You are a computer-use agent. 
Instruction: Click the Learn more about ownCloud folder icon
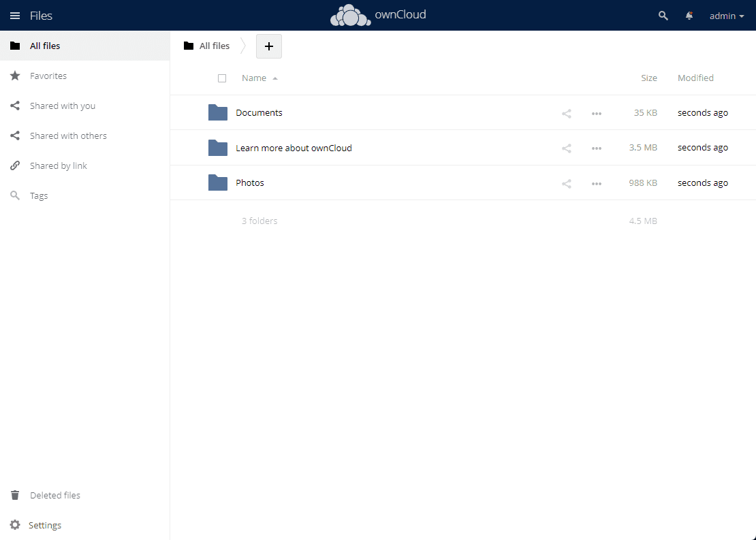218,148
